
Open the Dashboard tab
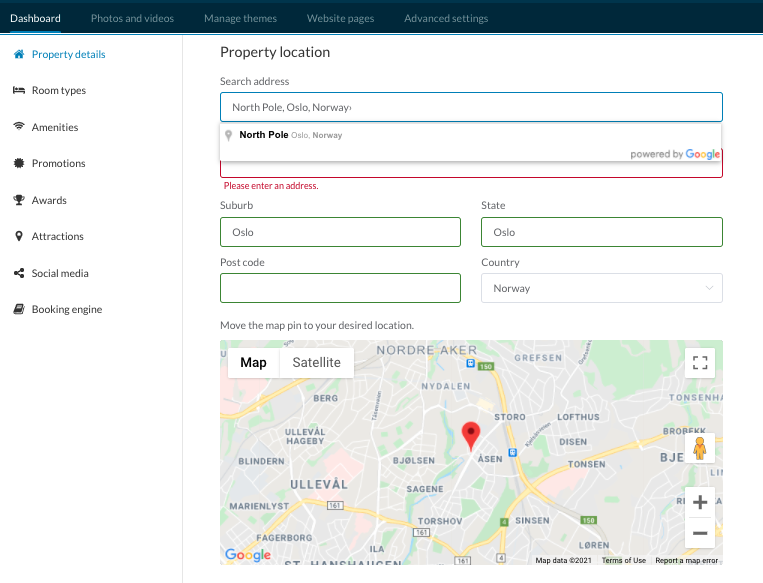(36, 18)
